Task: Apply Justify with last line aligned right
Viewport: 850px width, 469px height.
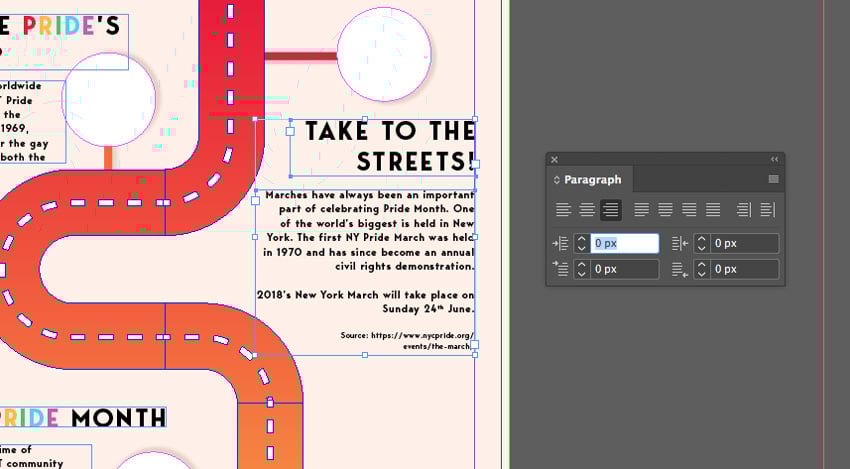Action: point(689,210)
